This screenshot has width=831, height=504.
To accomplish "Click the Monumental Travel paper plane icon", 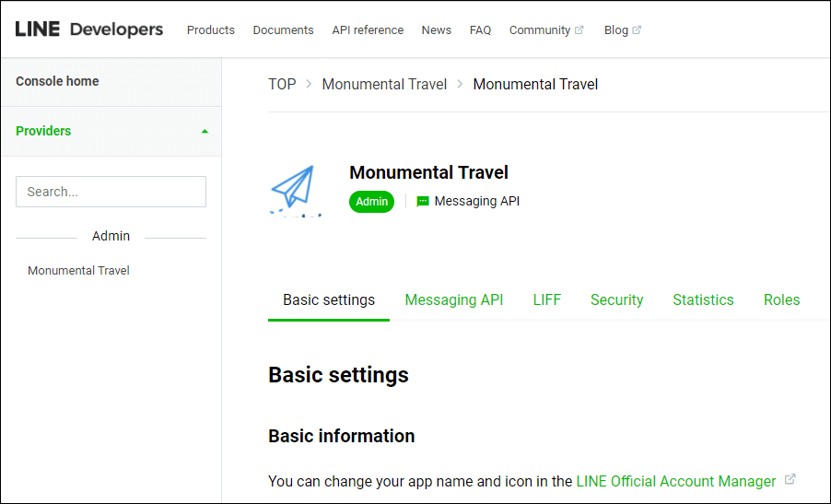I will tap(294, 187).
